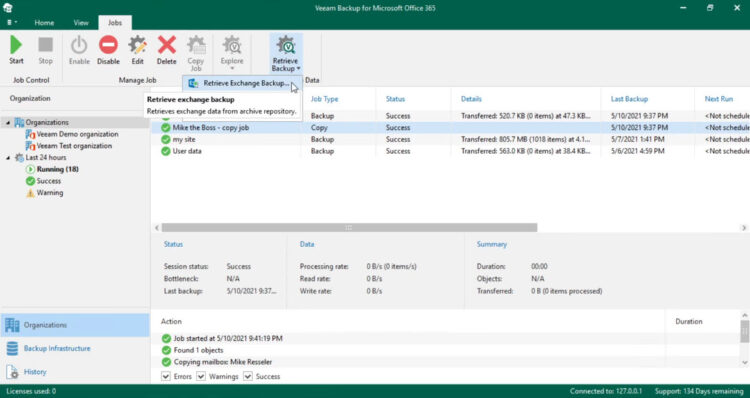Click the Duration column header in log
The width and height of the screenshot is (750, 398).
689,321
